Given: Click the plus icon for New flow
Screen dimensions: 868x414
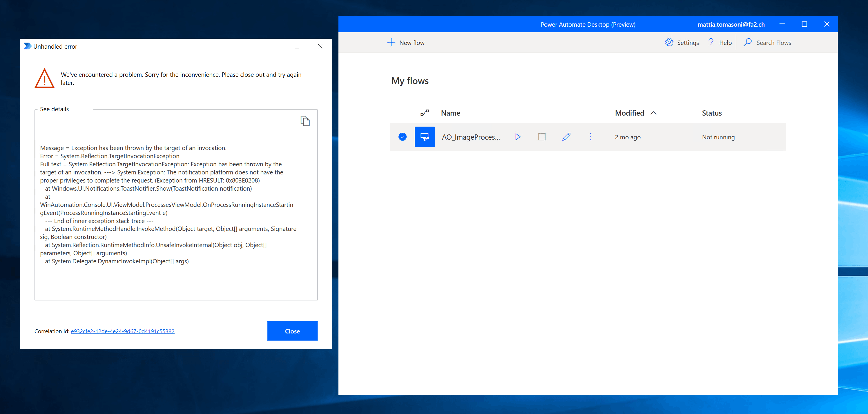Looking at the screenshot, I should (x=391, y=42).
